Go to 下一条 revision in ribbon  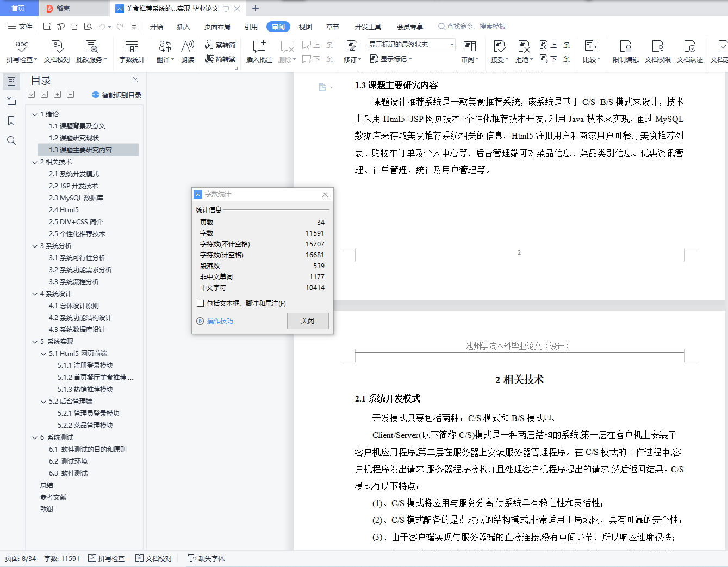click(x=555, y=59)
